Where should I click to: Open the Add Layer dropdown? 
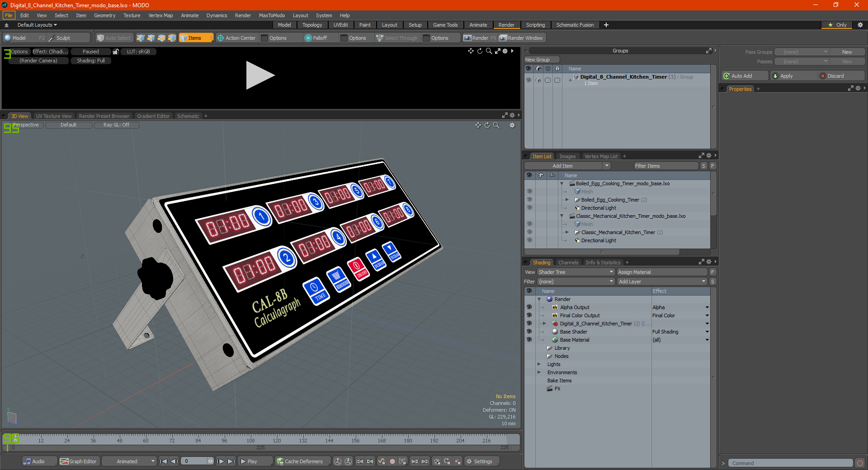point(662,282)
